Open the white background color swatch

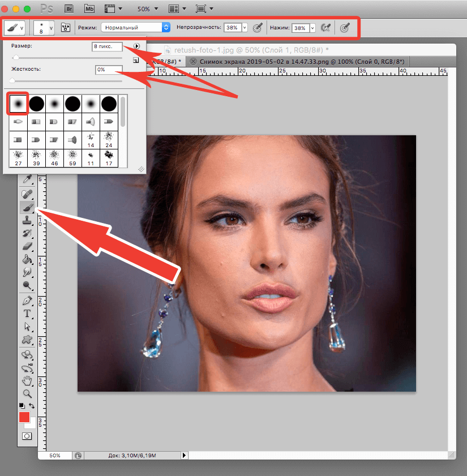(x=32, y=424)
